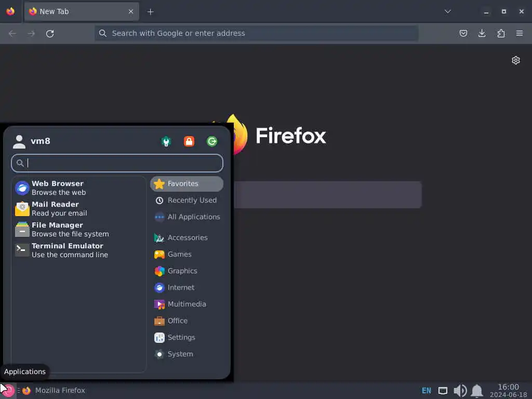Select the New Tab tab
532x399 pixels.
point(82,11)
